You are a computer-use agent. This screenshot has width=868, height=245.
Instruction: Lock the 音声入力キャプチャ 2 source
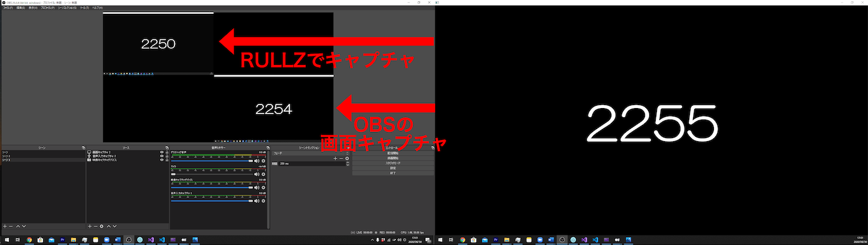click(166, 156)
